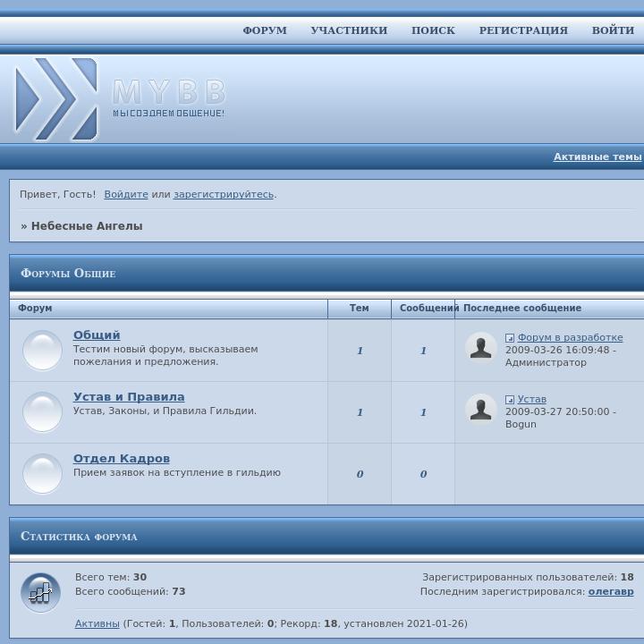Open the ПОИСК menu item
The image size is (644, 644).
click(433, 30)
